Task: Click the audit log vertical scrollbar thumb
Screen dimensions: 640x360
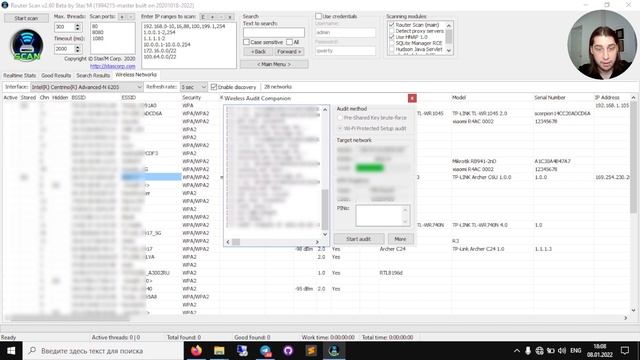Action: pyautogui.click(x=325, y=210)
